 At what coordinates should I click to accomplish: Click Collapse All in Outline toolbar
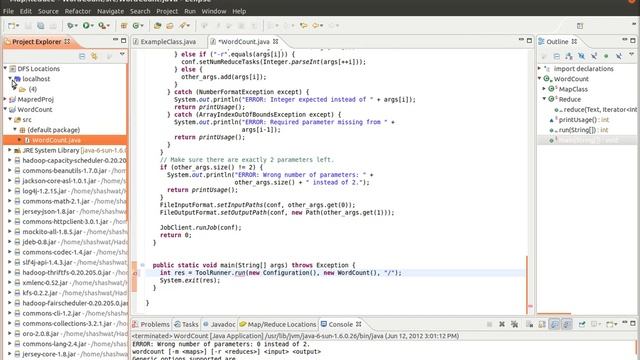coord(556,56)
